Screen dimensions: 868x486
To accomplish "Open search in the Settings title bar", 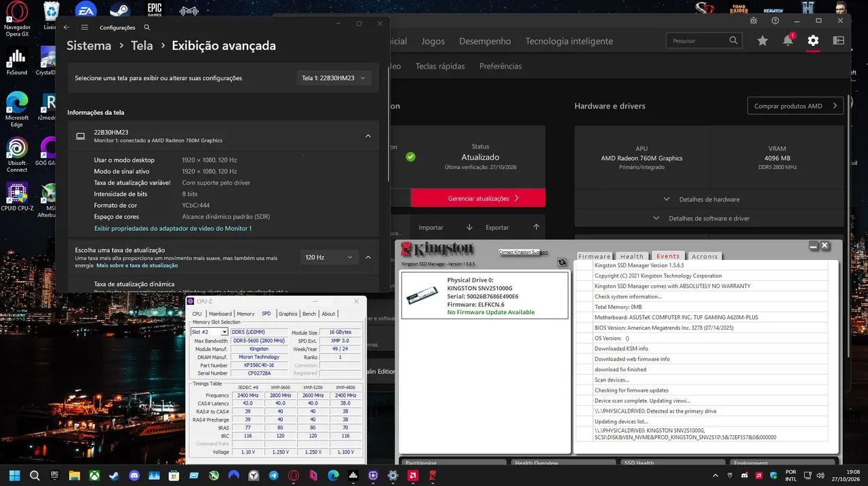I will click(147, 28).
